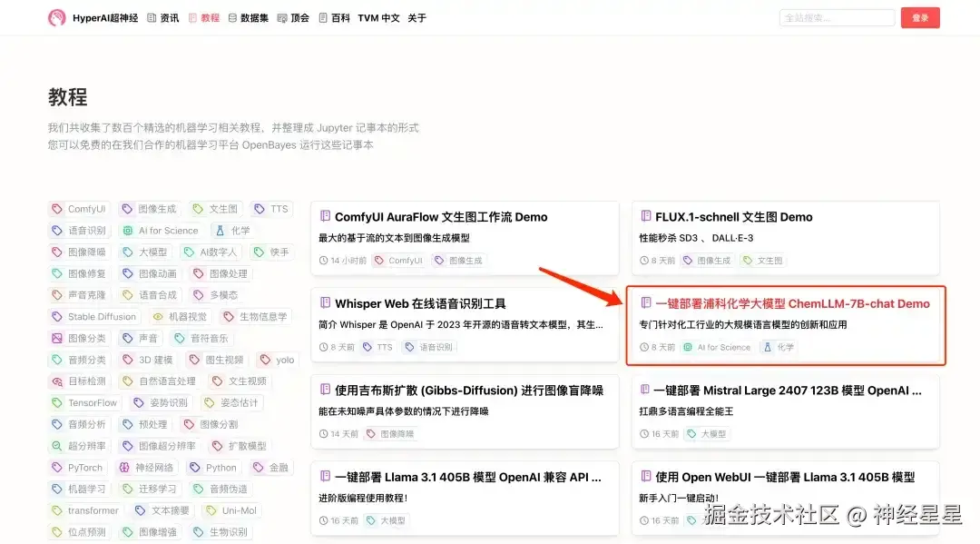Select the yolo sidebar tag
980x544 pixels.
coord(278,360)
